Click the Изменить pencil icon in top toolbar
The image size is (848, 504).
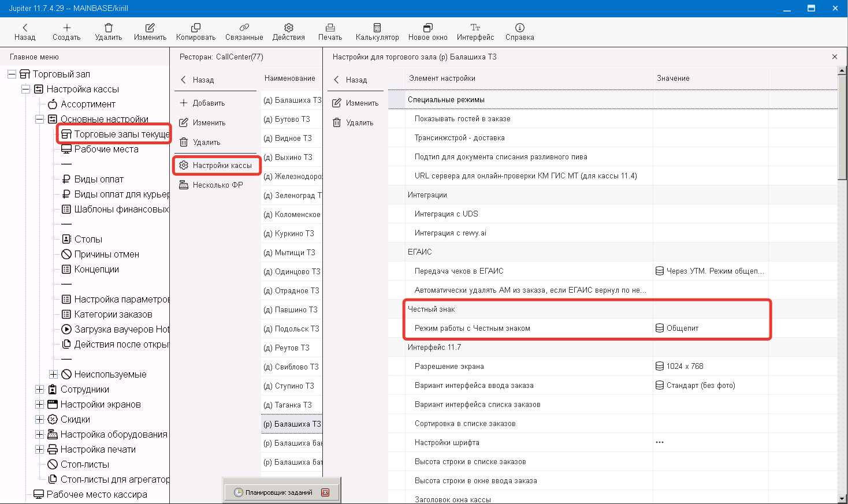click(150, 27)
